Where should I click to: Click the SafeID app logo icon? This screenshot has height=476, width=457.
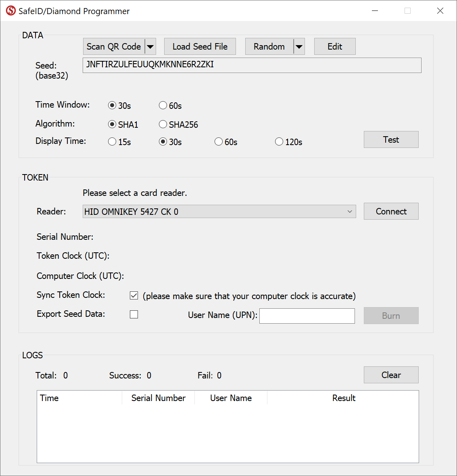[11, 11]
